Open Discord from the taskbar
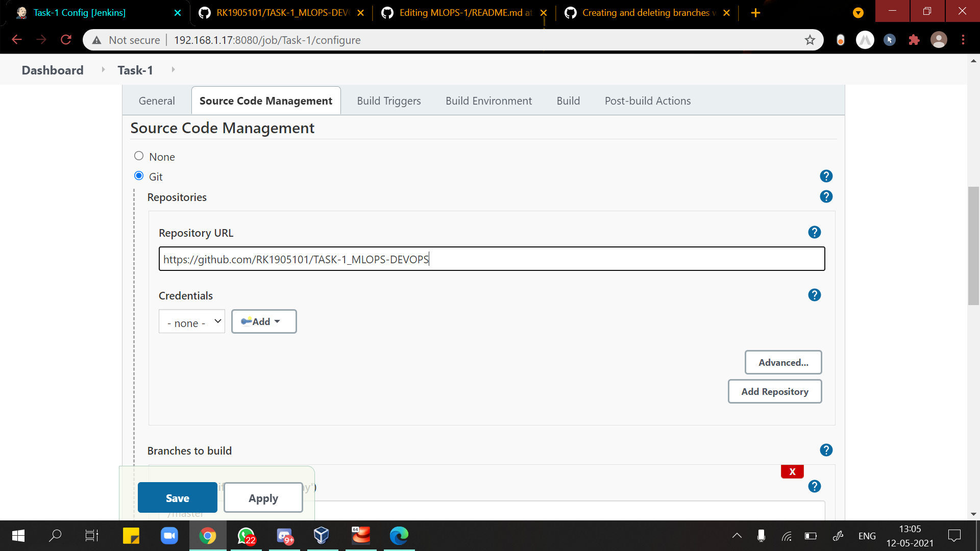 click(284, 536)
